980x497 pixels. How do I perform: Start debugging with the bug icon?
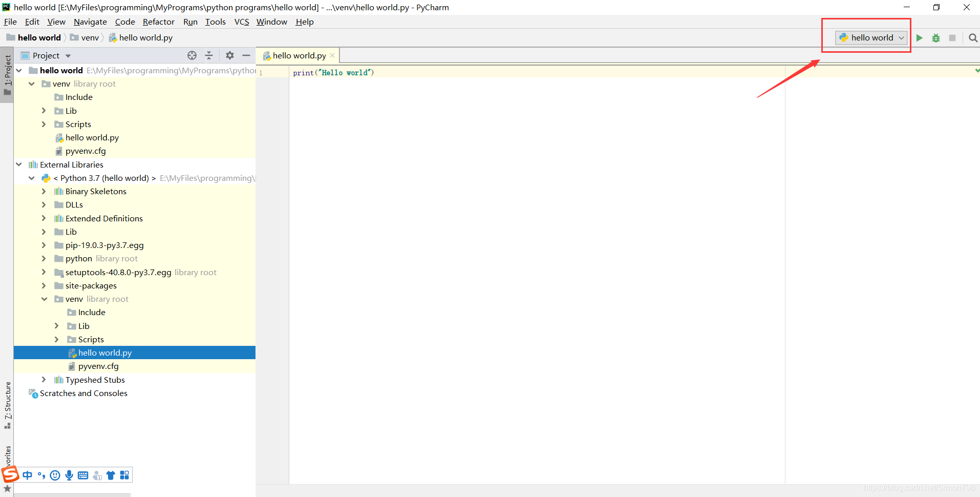(x=936, y=38)
